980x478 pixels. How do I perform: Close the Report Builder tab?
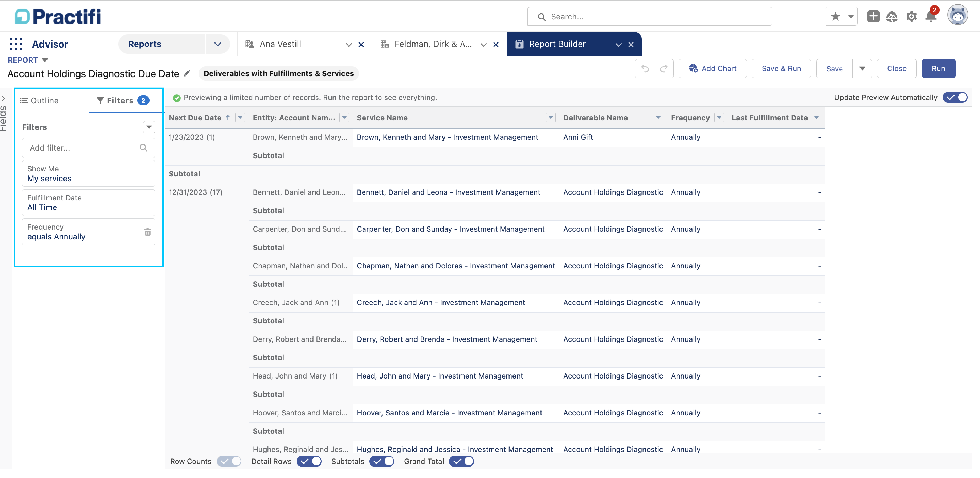coord(631,45)
